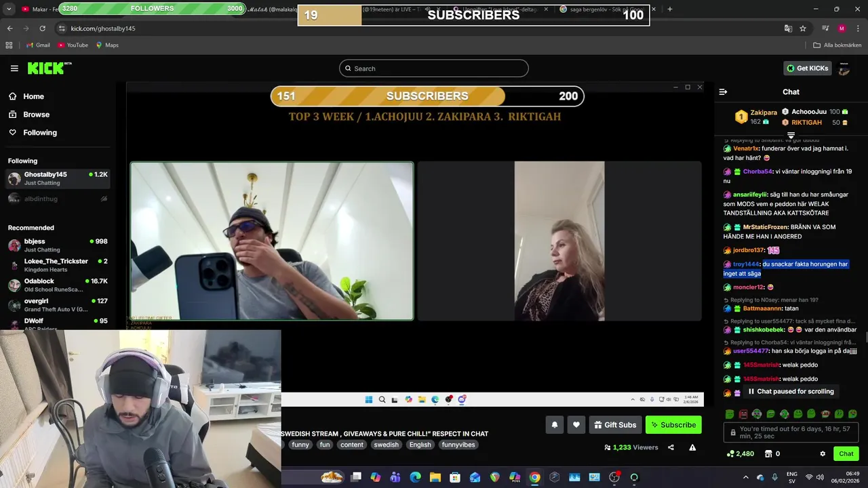Bookmark this page with the star icon
The height and width of the screenshot is (488, 868).
[803, 28]
